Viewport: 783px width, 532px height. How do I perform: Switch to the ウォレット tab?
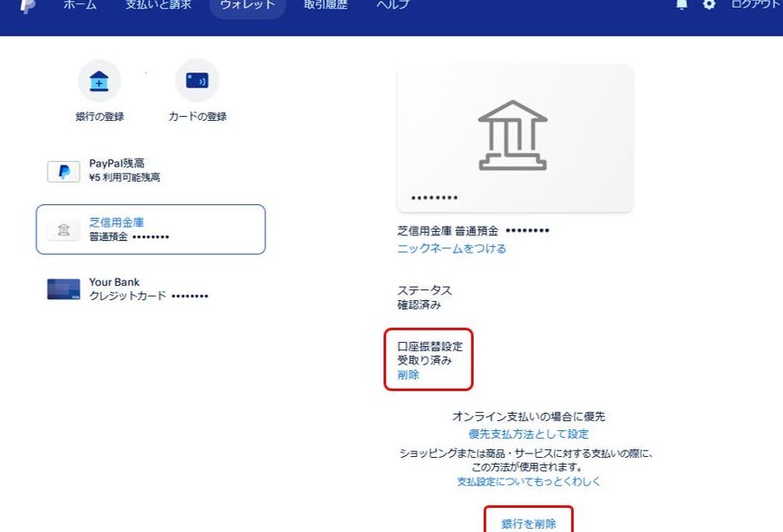[247, 5]
